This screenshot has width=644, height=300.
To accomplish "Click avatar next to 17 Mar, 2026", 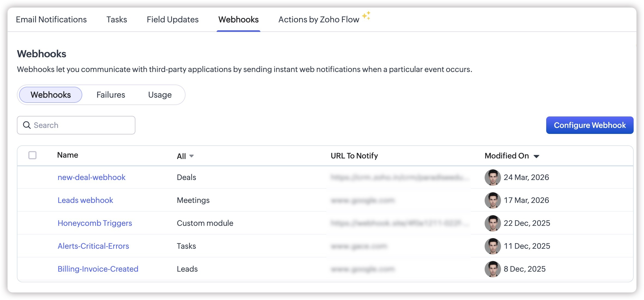I will (x=493, y=200).
